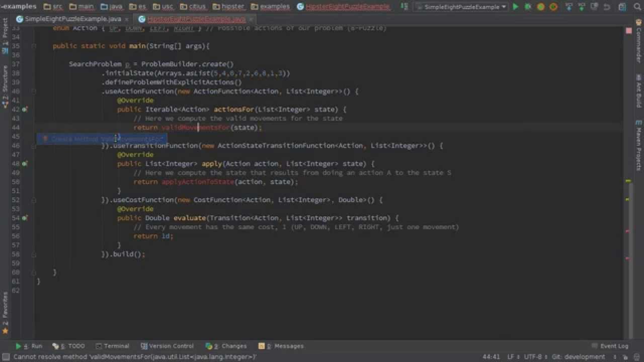
Task: Open the TODO tool window
Action: 69,346
